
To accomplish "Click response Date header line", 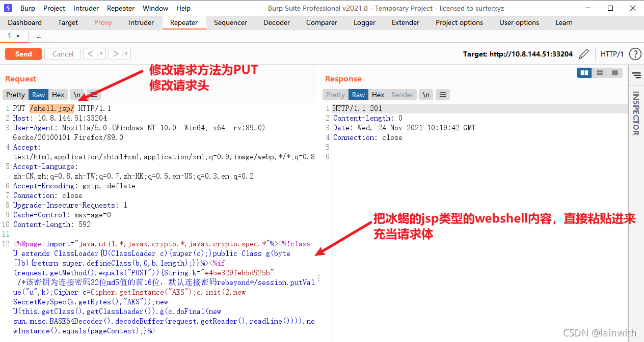I will (404, 128).
